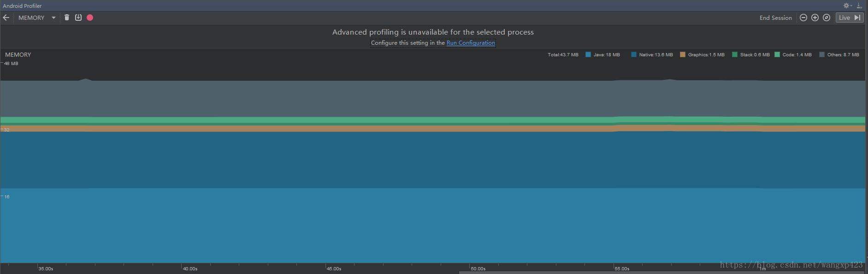Screen dimensions: 868x274
Task: Click the Code: 1.4 MB legend label
Action: tap(797, 54)
